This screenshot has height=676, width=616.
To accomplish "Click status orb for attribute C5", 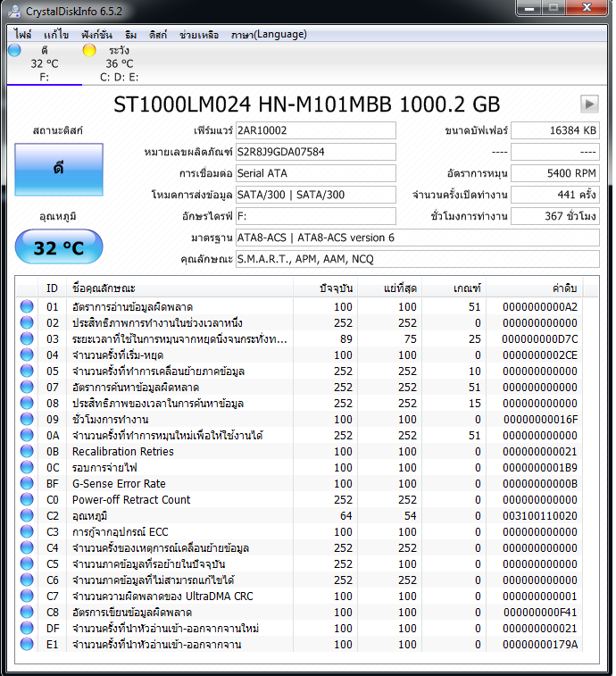I will point(27,563).
